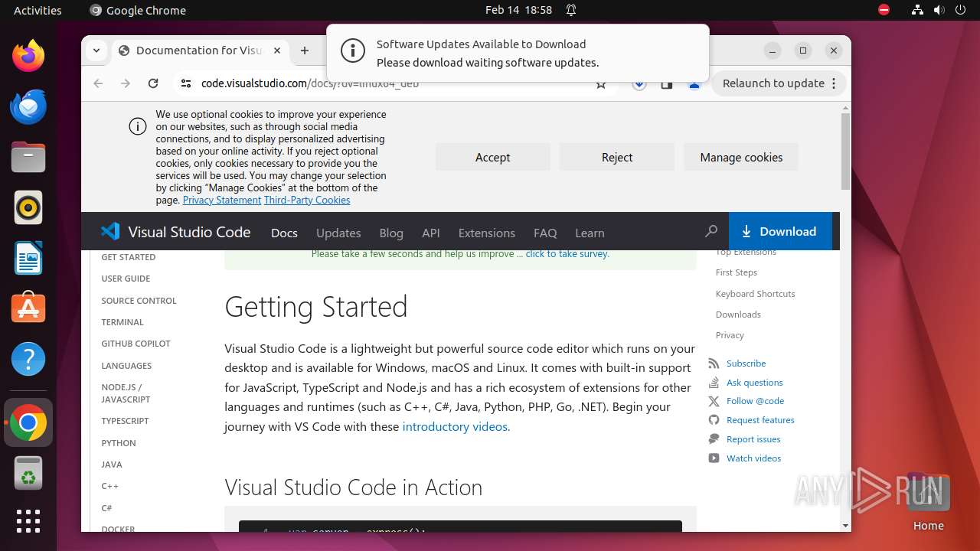
Task: Open Chrome side panel icon
Action: (x=667, y=84)
